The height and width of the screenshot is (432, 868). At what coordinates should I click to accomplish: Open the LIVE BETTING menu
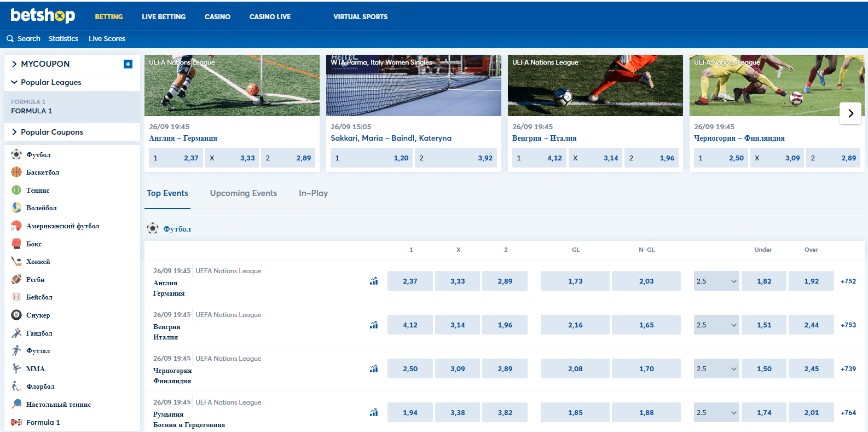(164, 17)
